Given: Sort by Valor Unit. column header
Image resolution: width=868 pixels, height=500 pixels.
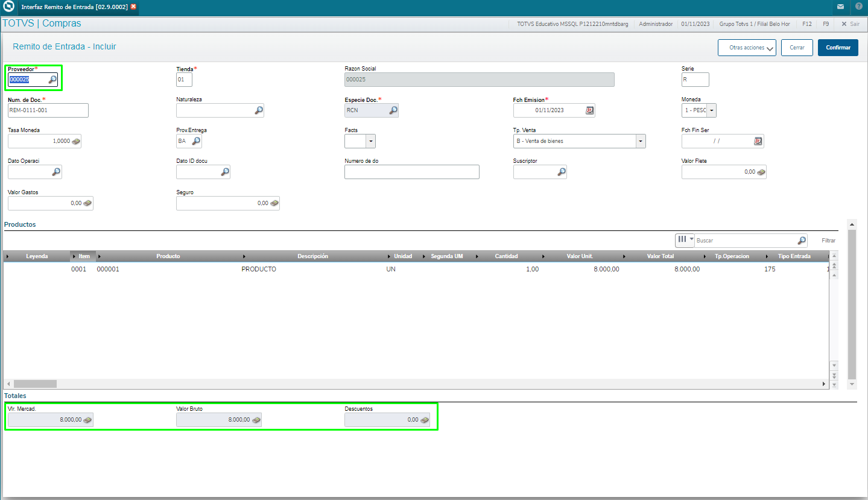Looking at the screenshot, I should coord(581,256).
